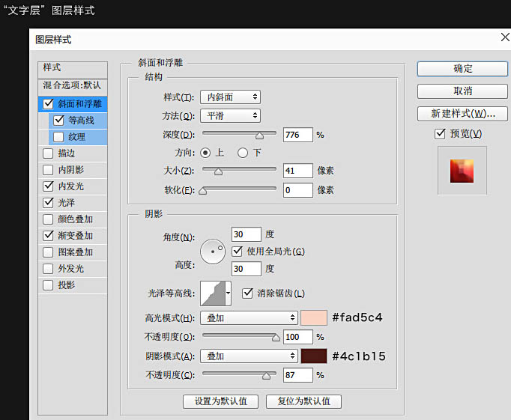Open the 样式 内斜面 dropdown
Screen dimensions: 511x420
point(231,97)
